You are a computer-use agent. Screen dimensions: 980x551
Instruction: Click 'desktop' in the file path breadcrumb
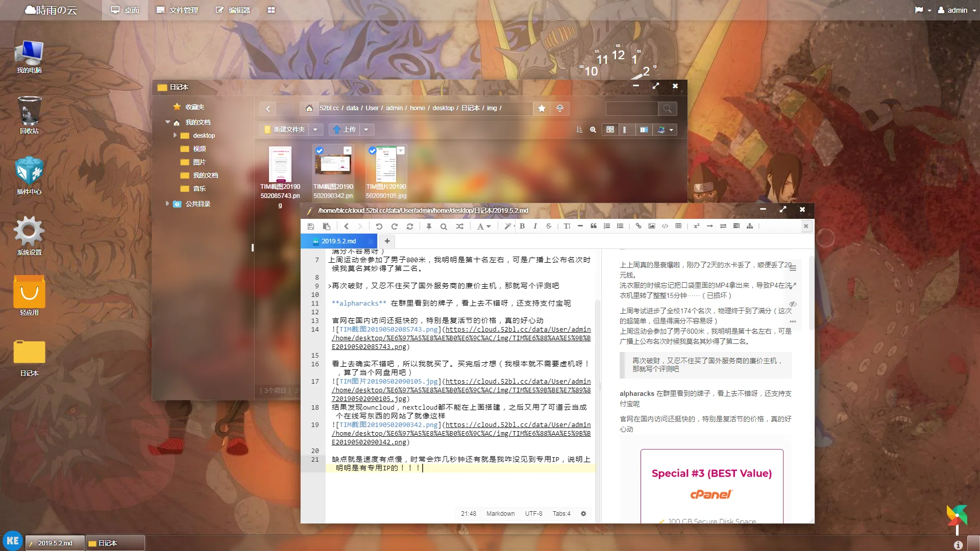click(x=443, y=108)
